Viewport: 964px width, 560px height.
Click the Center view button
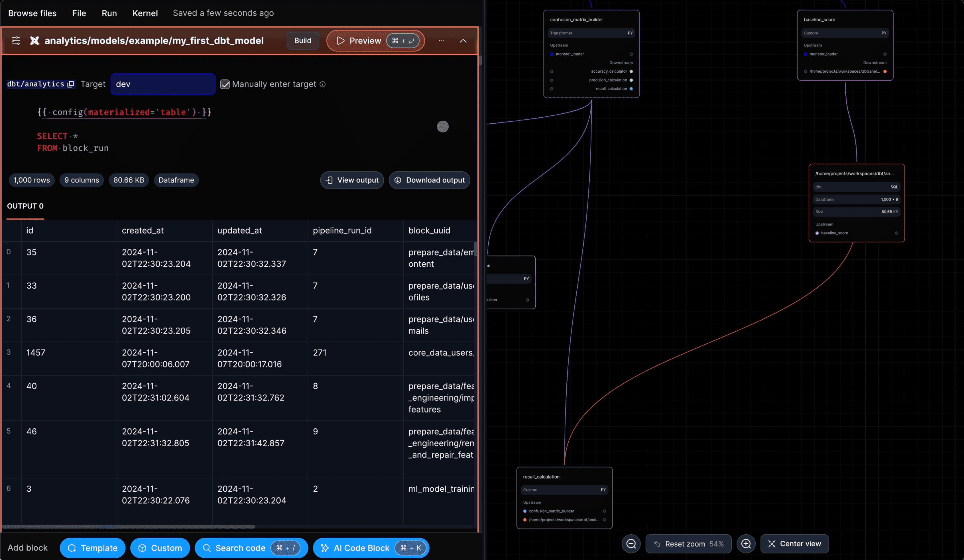794,543
